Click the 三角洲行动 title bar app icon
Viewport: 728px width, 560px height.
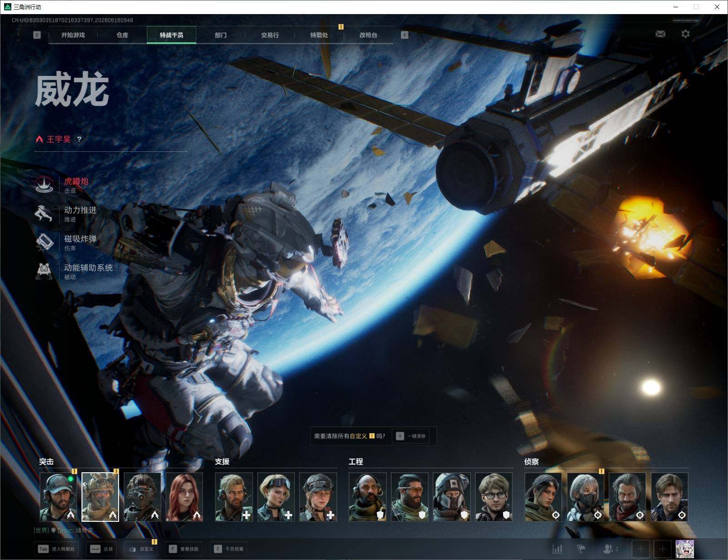[x=7, y=7]
